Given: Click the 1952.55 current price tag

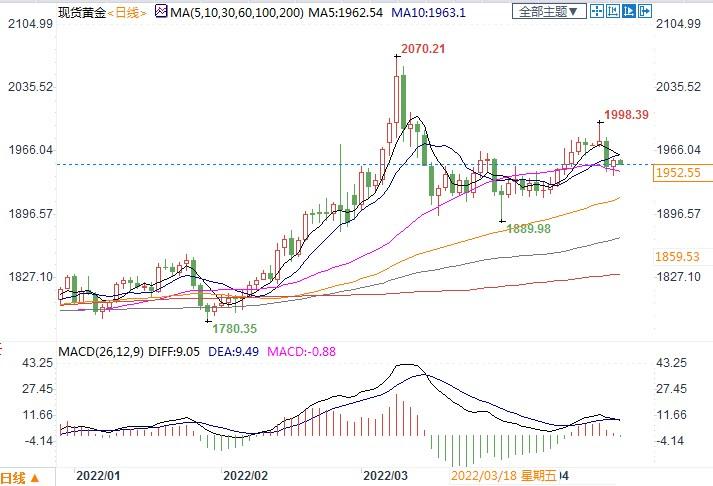Looking at the screenshot, I should (680, 173).
